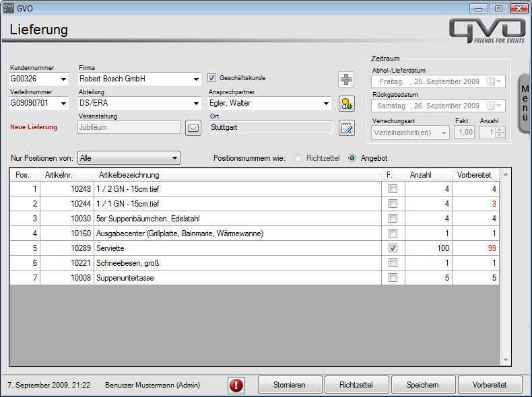Click the add contact person icon
The height and width of the screenshot is (397, 532).
coord(346,104)
